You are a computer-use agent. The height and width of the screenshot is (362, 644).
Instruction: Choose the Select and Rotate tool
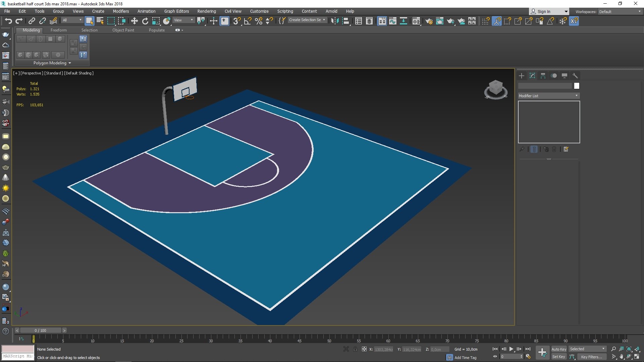[145, 21]
